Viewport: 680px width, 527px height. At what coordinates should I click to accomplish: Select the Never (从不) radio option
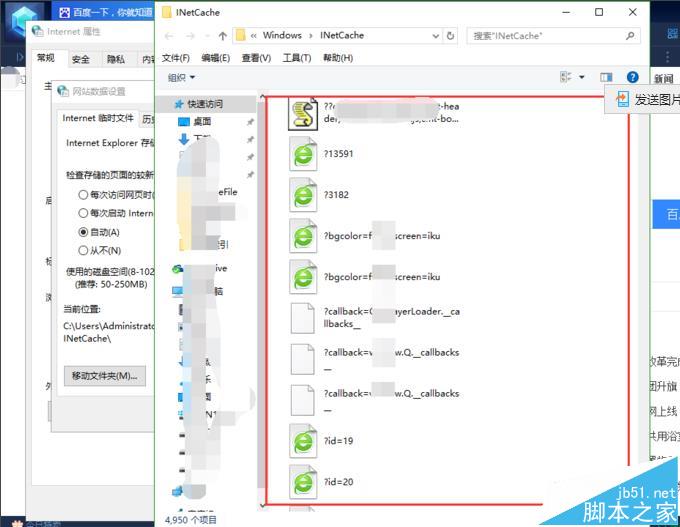point(83,250)
